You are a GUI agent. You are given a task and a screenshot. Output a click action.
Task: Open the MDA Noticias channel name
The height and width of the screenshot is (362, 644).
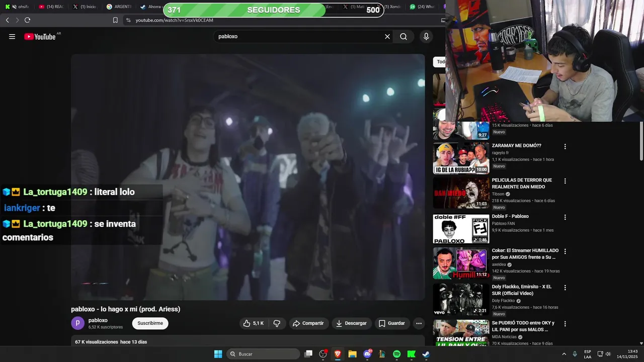(504, 337)
